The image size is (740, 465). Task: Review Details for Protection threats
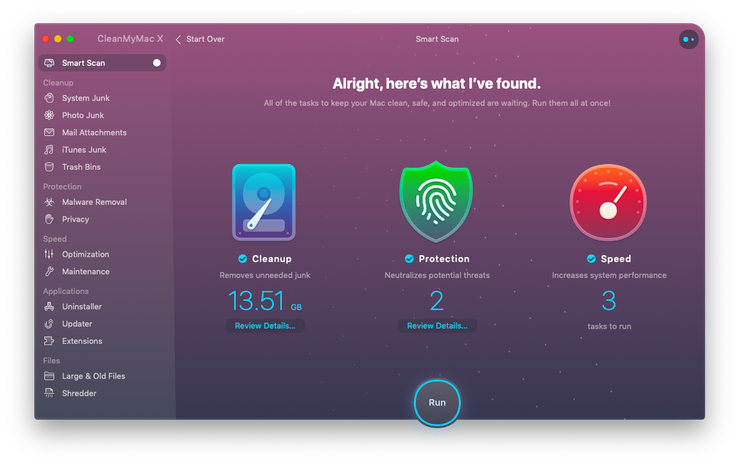point(437,326)
